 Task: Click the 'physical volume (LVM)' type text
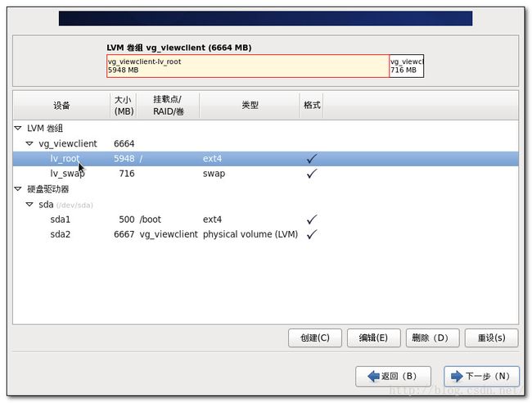[x=250, y=234]
